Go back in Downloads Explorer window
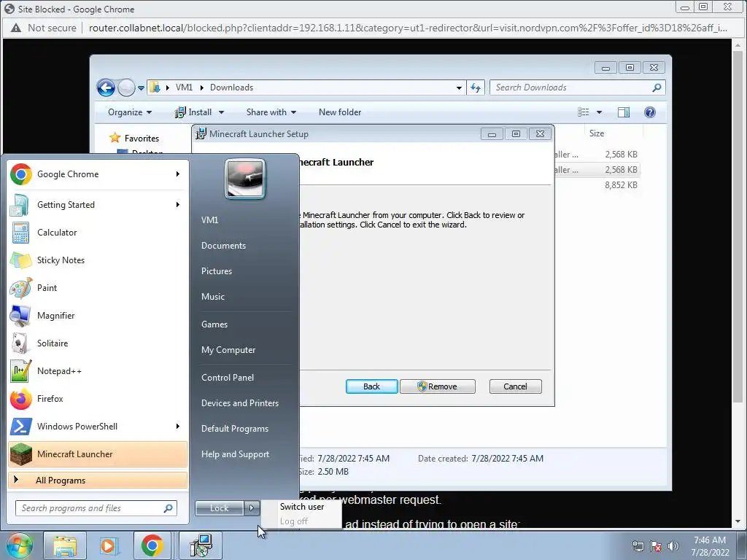This screenshot has width=747, height=560. (x=106, y=87)
